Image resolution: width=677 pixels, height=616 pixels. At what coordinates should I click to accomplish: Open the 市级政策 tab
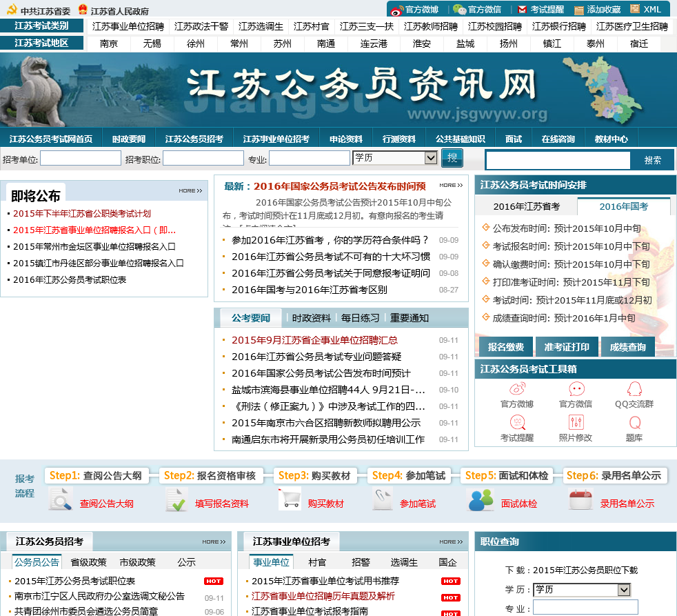tap(137, 562)
